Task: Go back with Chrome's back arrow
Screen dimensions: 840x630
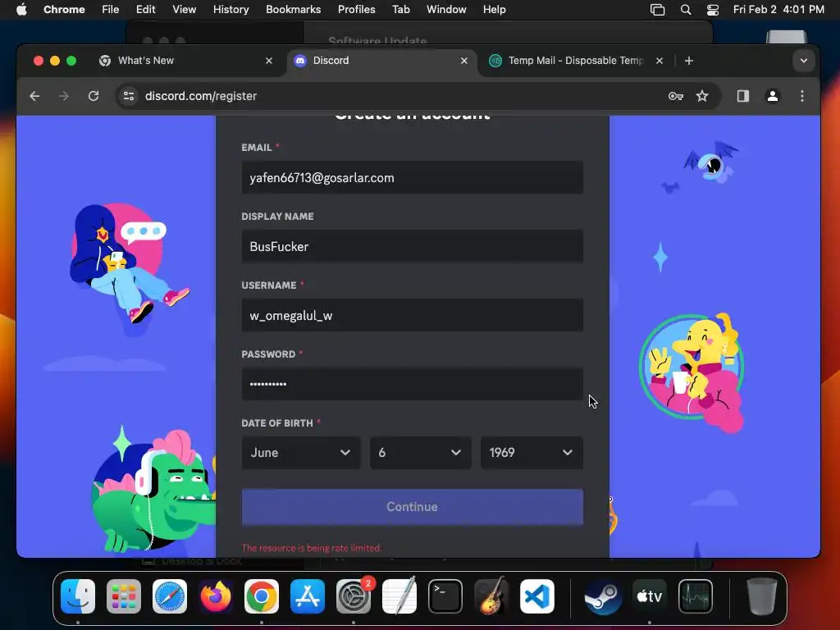Action: point(34,96)
